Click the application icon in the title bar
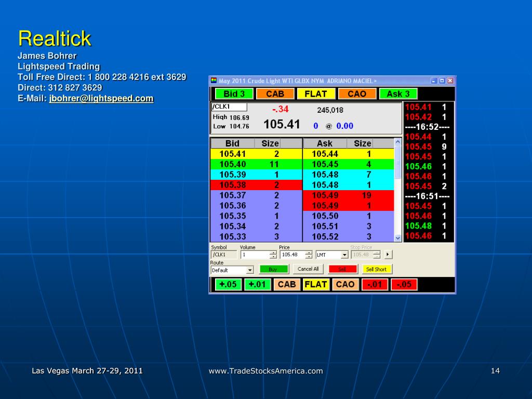Viewport: 532px width, 399px height. click(x=215, y=81)
